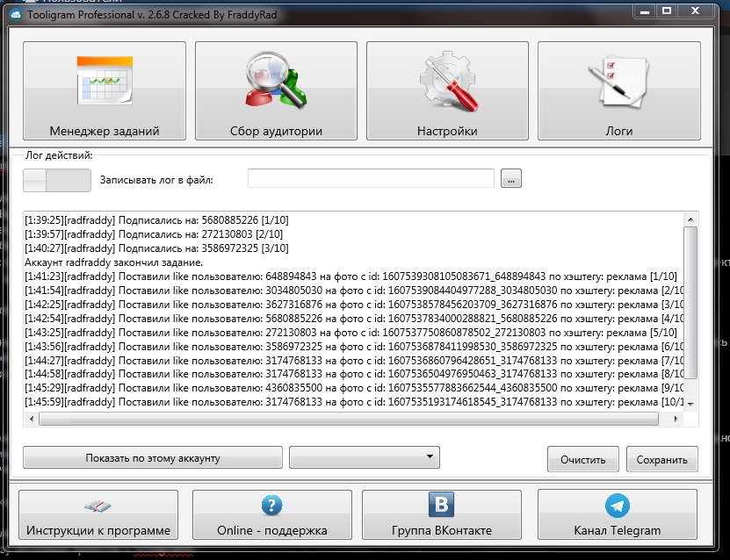The width and height of the screenshot is (730, 560).
Task: Click the log file path input field
Action: [x=371, y=178]
